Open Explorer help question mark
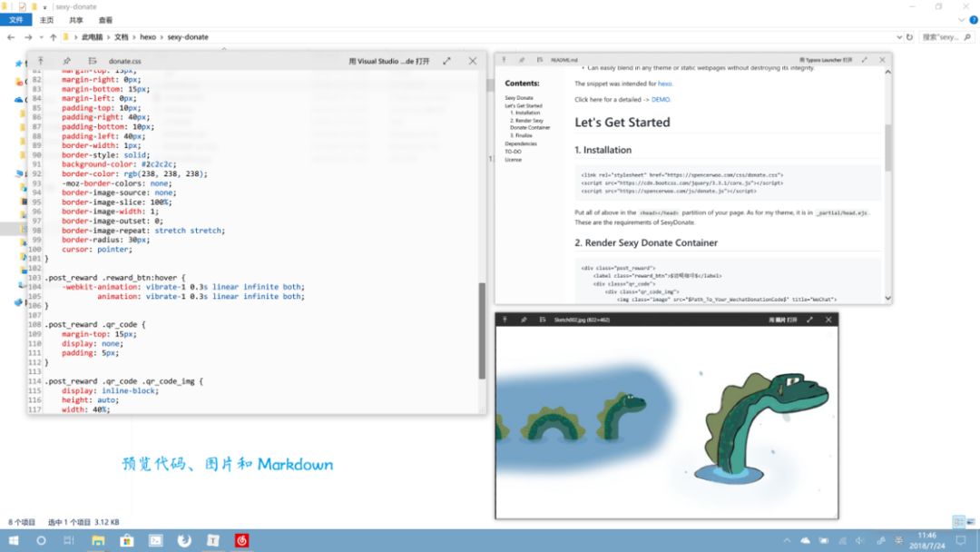Screen dimensions: 980x552 [973, 20]
